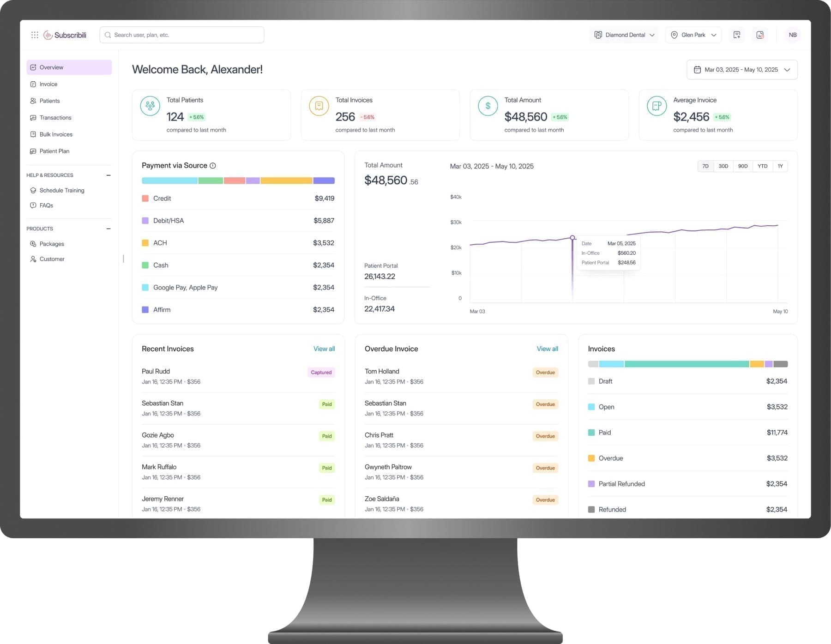Image resolution: width=831 pixels, height=644 pixels.
Task: Click the magnifier icon in search bar
Action: click(108, 35)
